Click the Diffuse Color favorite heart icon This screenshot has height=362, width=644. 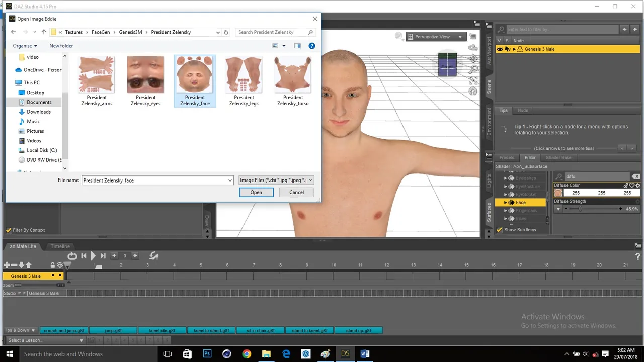pos(632,186)
